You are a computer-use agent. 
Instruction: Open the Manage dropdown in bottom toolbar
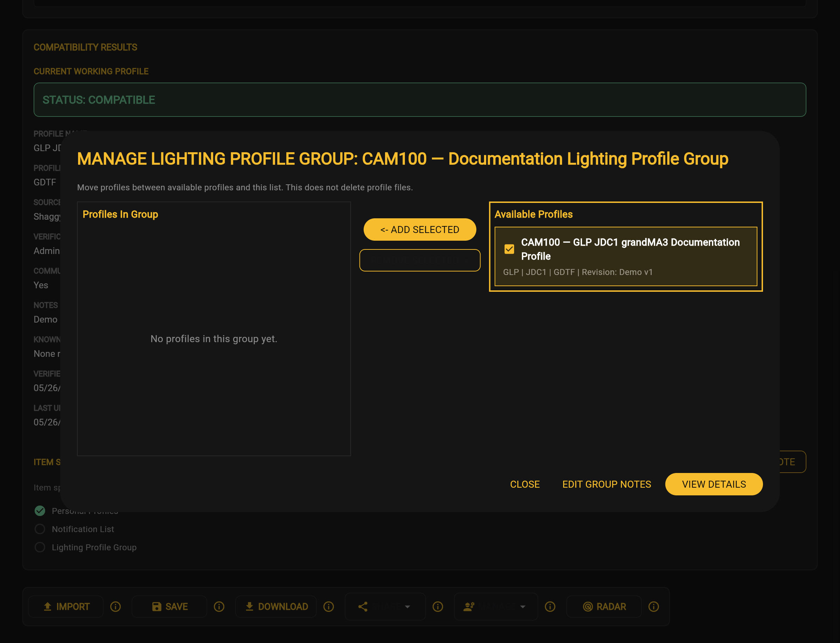coord(496,607)
